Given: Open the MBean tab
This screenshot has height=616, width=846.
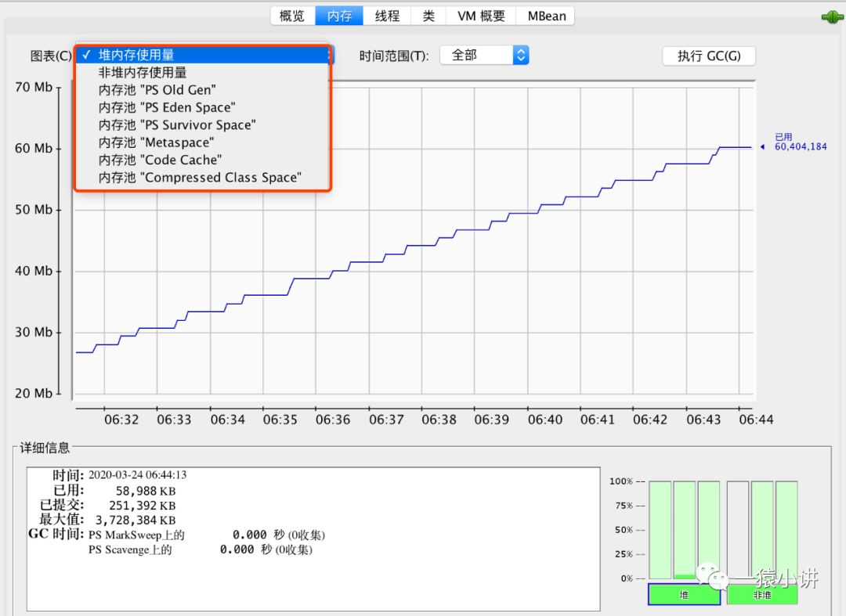Looking at the screenshot, I should pyautogui.click(x=546, y=16).
